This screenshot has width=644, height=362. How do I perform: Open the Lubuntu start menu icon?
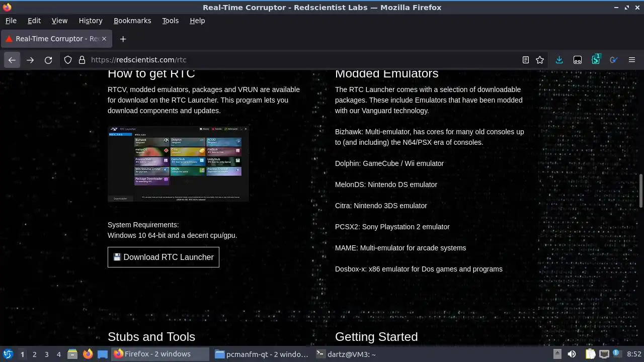tap(8, 354)
